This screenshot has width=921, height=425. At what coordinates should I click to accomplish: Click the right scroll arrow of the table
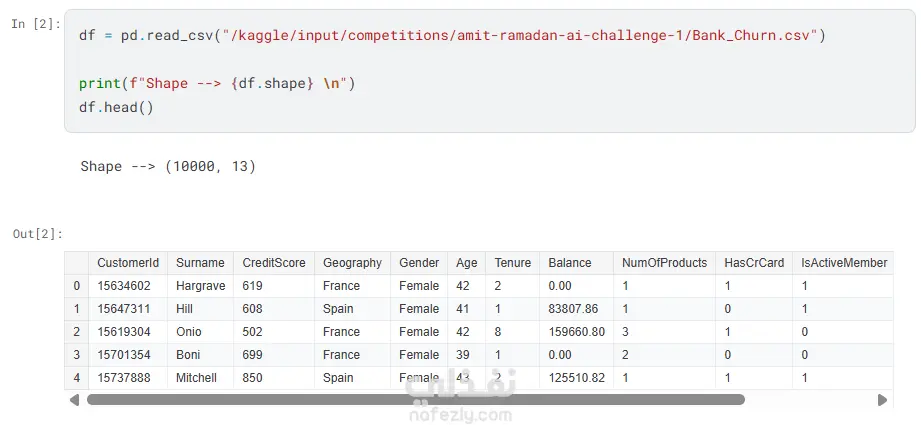click(x=882, y=400)
